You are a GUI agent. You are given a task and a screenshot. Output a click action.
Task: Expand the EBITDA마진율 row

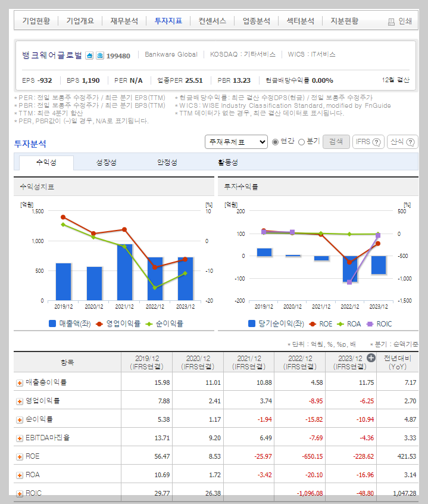point(20,438)
